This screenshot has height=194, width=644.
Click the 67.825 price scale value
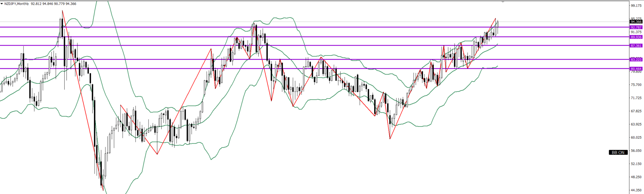[636, 111]
